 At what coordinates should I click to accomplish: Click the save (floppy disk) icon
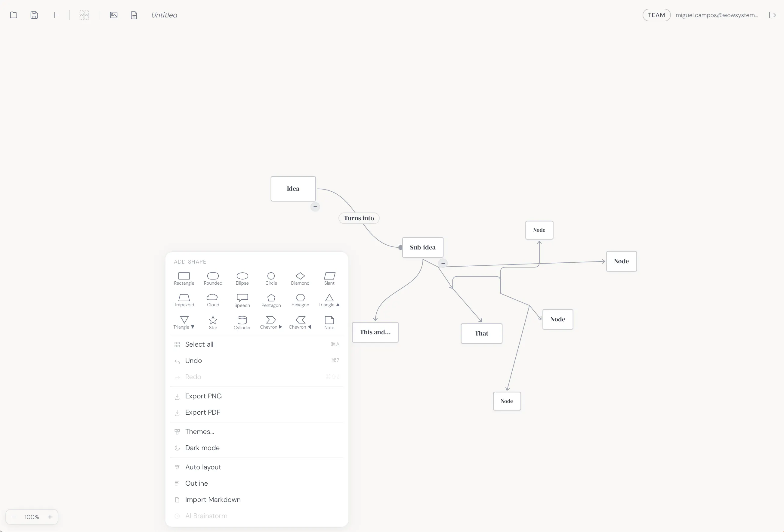[x=34, y=15]
